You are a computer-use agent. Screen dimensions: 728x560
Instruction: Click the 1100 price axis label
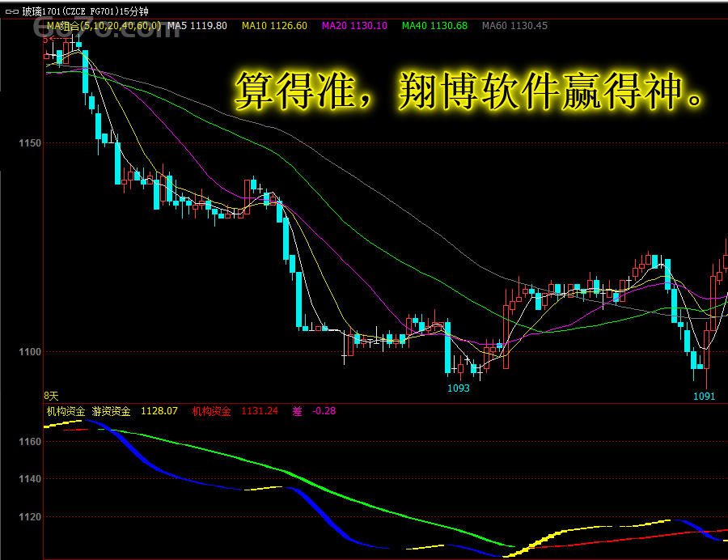pos(30,352)
